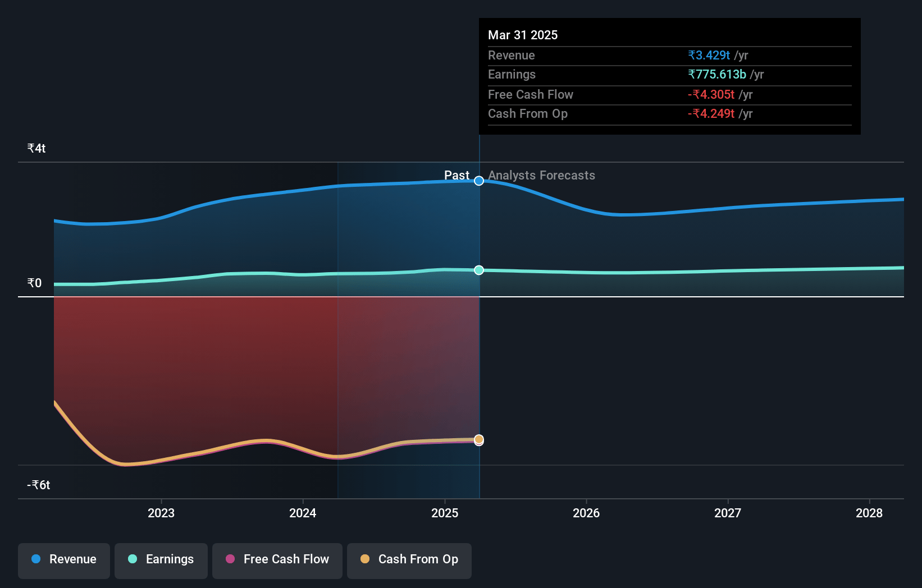Click the orange Cash From Op legend dot
The height and width of the screenshot is (588, 922).
point(365,559)
